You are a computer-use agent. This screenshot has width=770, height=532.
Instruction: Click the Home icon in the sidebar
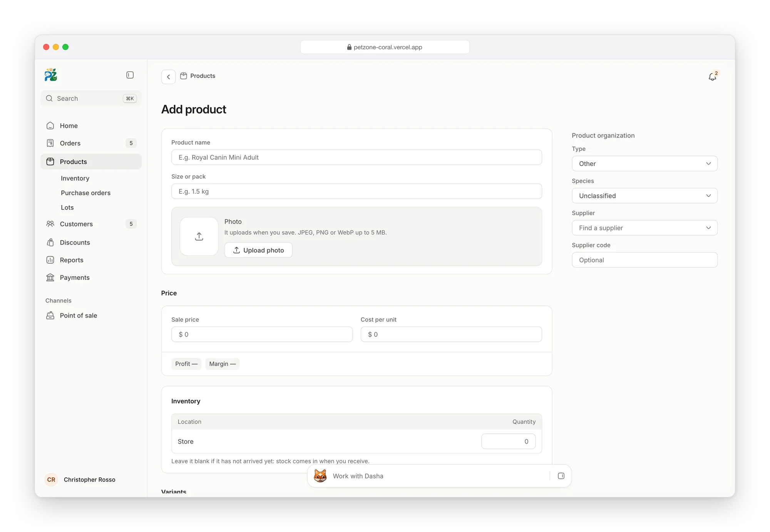[x=50, y=125]
